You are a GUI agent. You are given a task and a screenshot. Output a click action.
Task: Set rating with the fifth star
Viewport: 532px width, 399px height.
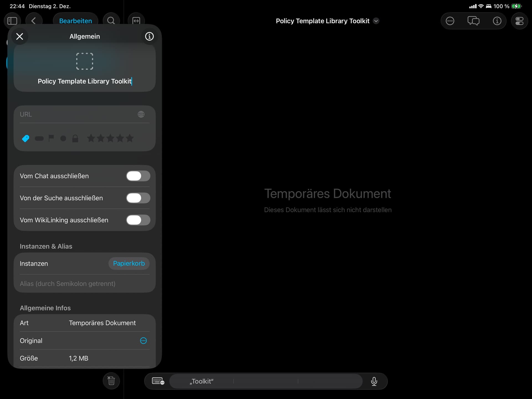click(130, 138)
